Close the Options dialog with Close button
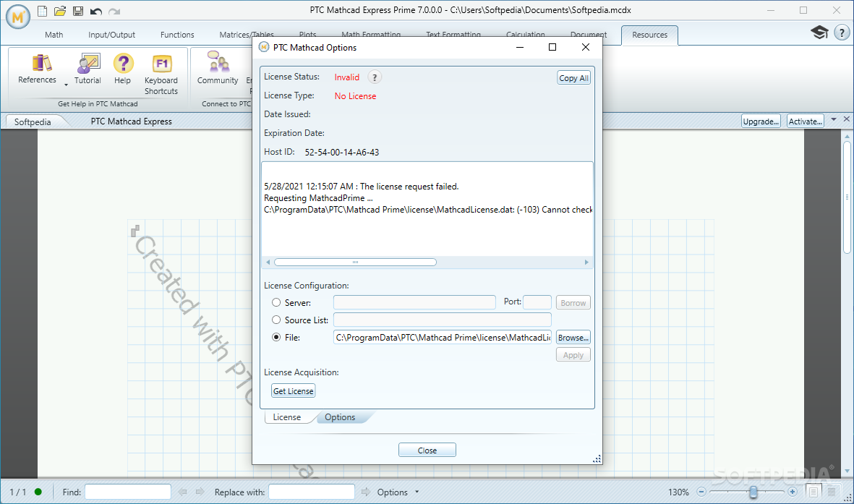This screenshot has height=504, width=854. [427, 450]
